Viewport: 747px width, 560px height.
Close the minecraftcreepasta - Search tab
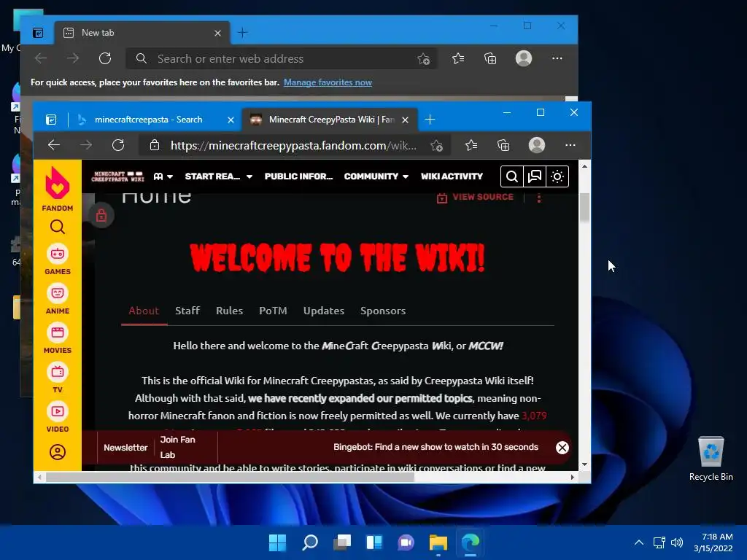tap(231, 120)
